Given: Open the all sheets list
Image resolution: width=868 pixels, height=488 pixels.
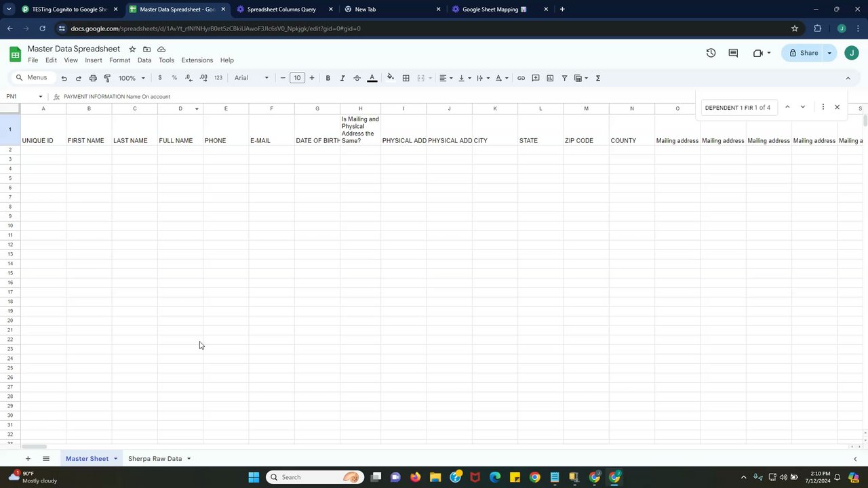Looking at the screenshot, I should [x=46, y=459].
